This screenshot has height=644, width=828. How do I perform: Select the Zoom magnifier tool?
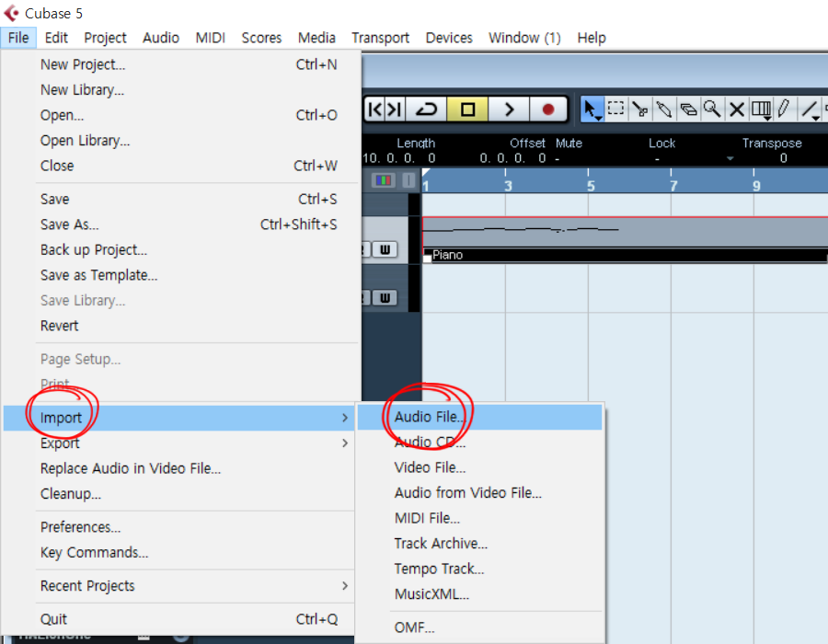point(712,109)
